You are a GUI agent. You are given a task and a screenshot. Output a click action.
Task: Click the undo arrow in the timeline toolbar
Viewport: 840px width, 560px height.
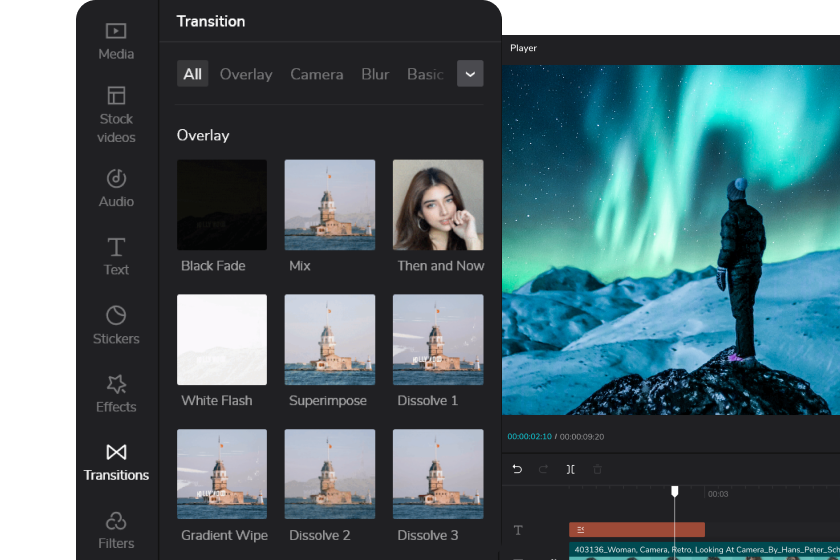(517, 469)
